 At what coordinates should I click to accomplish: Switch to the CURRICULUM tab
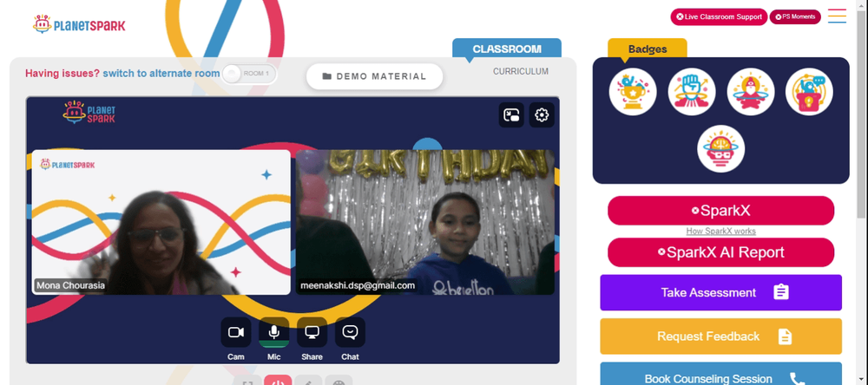click(x=520, y=71)
